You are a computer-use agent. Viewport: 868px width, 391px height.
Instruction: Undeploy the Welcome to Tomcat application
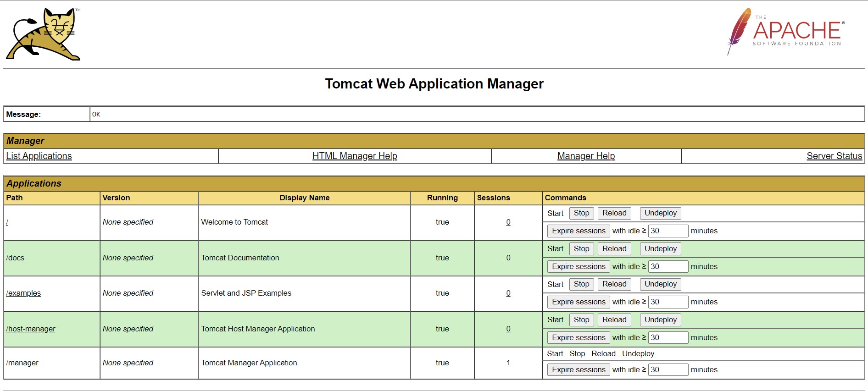(x=661, y=213)
